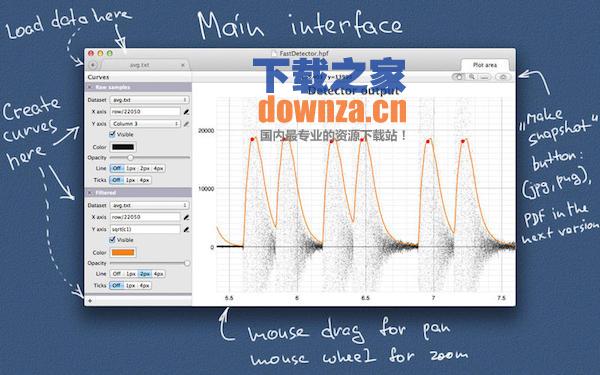
Task: Click pencil icon next to Filtered X axis
Action: [186, 217]
